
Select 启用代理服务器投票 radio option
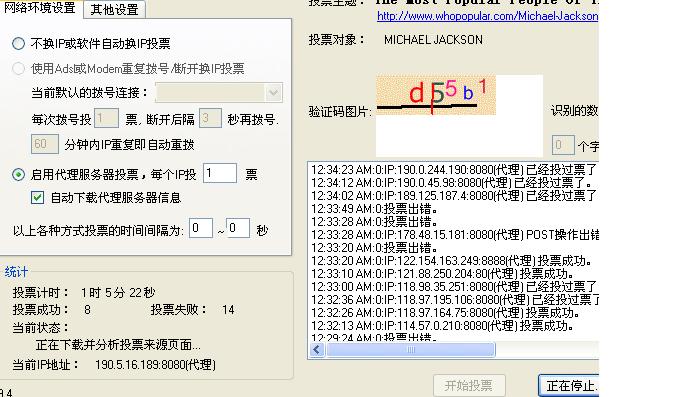pos(18,175)
